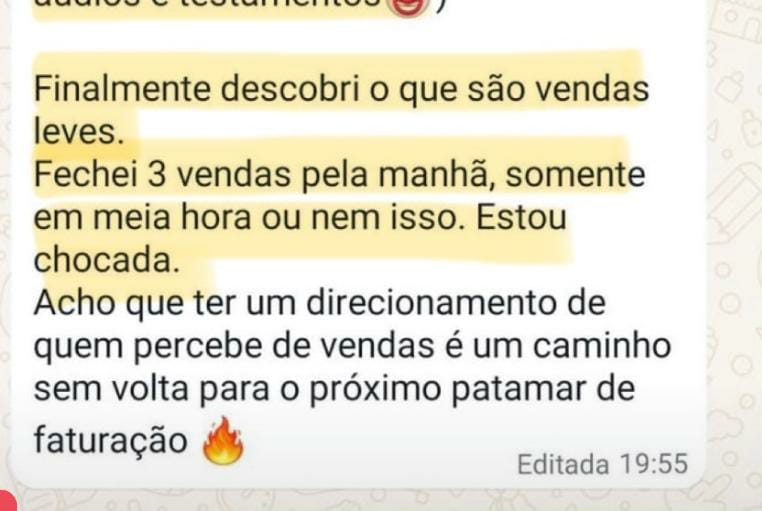Viewport: 762px width, 511px height.
Task: Tap the number 3 in the message
Action: (x=156, y=175)
